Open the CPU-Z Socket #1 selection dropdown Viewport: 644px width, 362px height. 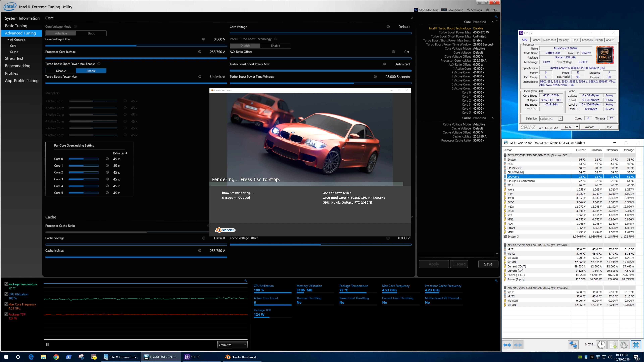point(551,119)
